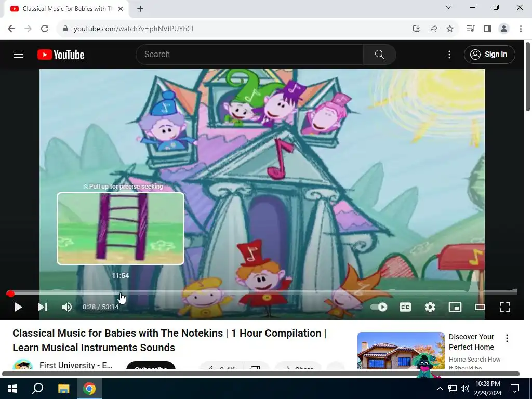
Task: Open the system volume tray icon
Action: tap(465, 389)
